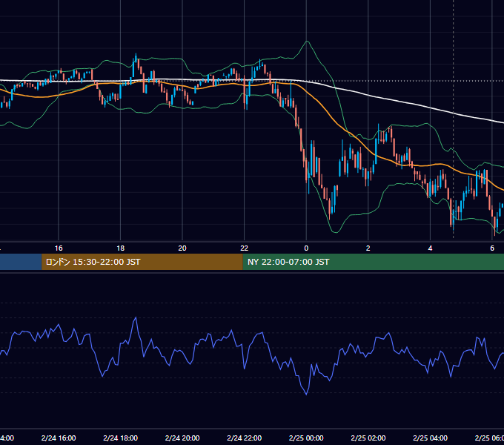This screenshot has width=504, height=445.
Task: Click the hour label 4 on the price chart axis
Action: (430, 248)
